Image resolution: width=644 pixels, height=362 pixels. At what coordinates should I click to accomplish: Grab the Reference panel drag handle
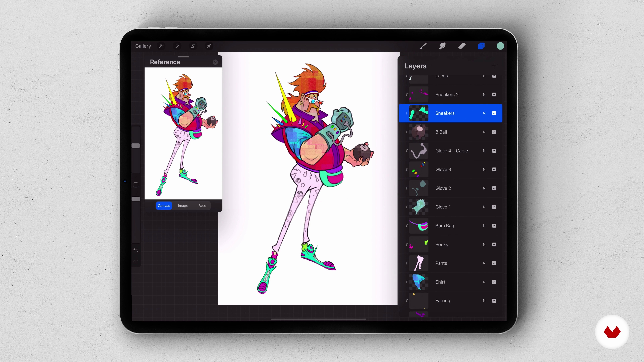[183, 57]
